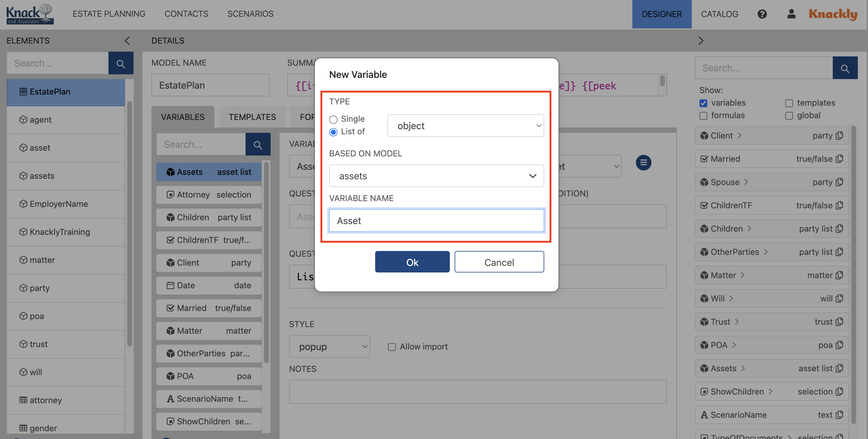868x439 pixels.
Task: Click the search magnifier in Elements panel
Action: click(x=121, y=63)
